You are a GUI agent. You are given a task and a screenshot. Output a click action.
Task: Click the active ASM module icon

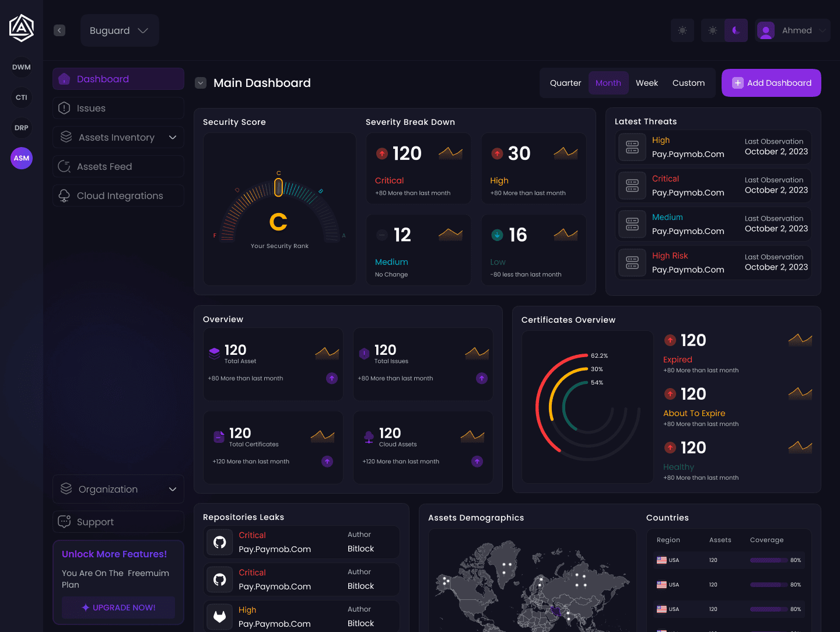[21, 158]
